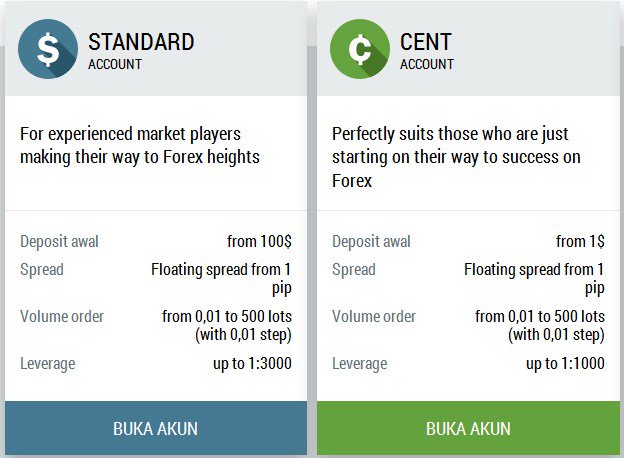Viewport: 624px width, 458px height.
Task: Click Volume order label in Standard card
Action: click(x=62, y=316)
